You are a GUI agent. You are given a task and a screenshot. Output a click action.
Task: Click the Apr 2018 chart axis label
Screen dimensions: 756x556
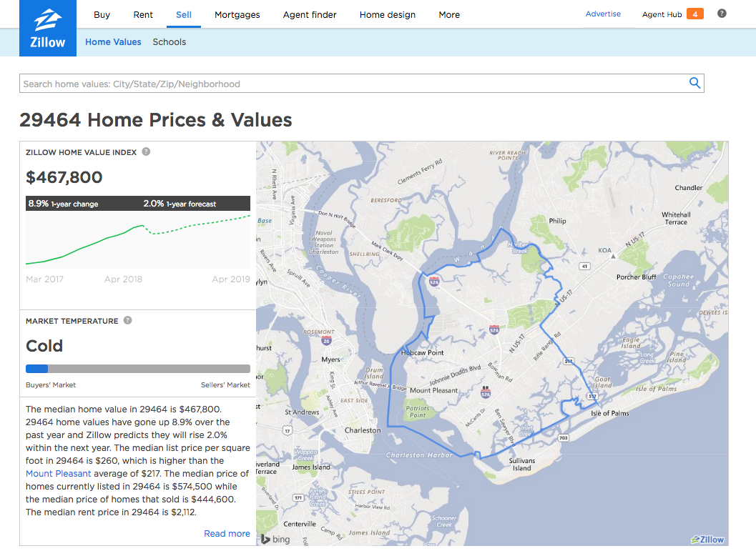point(124,279)
